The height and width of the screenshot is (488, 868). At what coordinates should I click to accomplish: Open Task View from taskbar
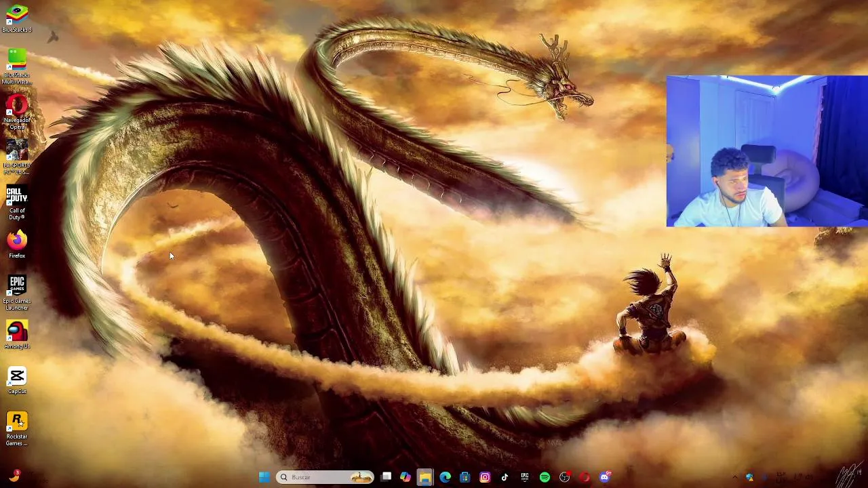(x=386, y=477)
